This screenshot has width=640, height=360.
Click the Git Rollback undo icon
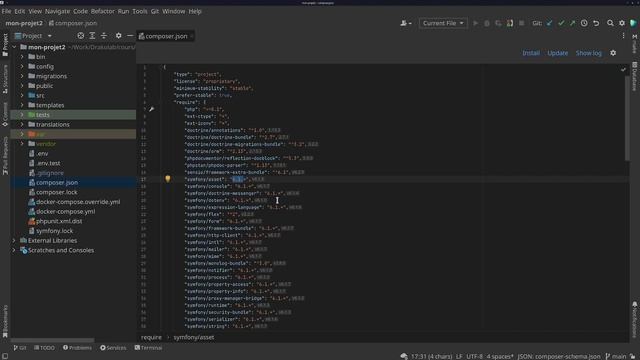[x=596, y=23]
